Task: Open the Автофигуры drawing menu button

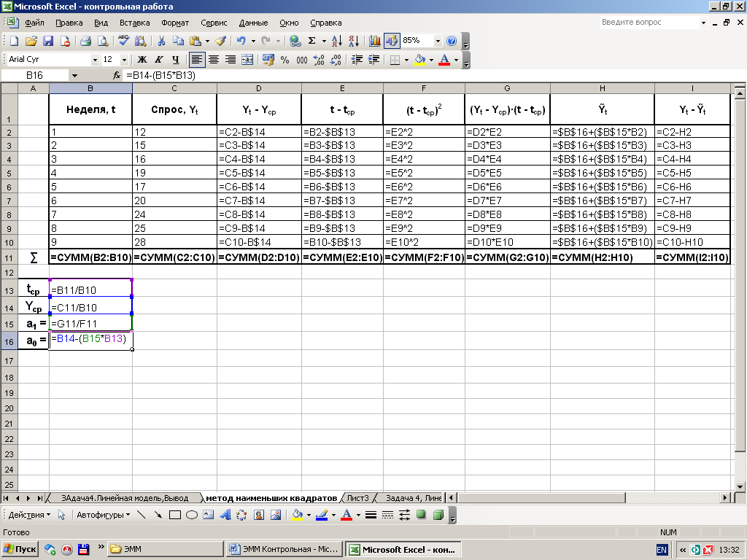Action: click(104, 515)
